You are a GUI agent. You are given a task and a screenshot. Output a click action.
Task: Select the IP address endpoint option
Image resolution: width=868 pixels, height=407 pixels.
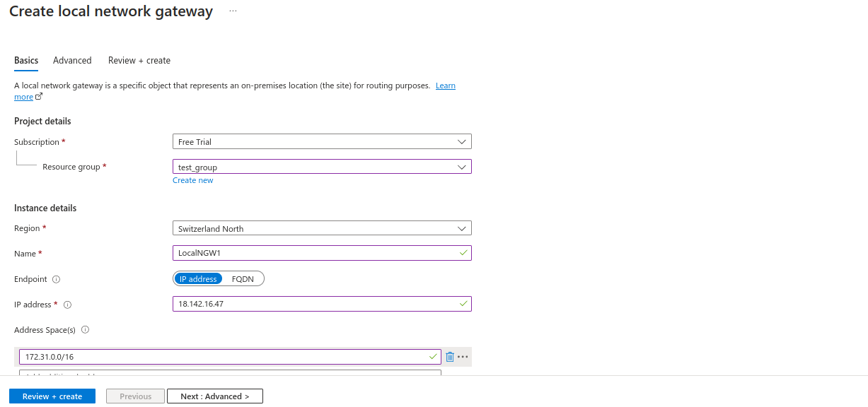tap(198, 279)
